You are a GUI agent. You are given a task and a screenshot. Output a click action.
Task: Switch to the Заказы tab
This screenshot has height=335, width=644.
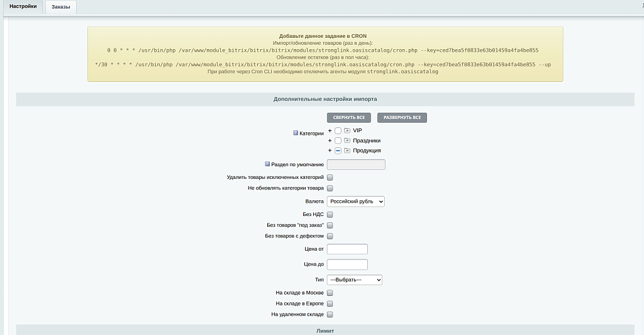[61, 7]
